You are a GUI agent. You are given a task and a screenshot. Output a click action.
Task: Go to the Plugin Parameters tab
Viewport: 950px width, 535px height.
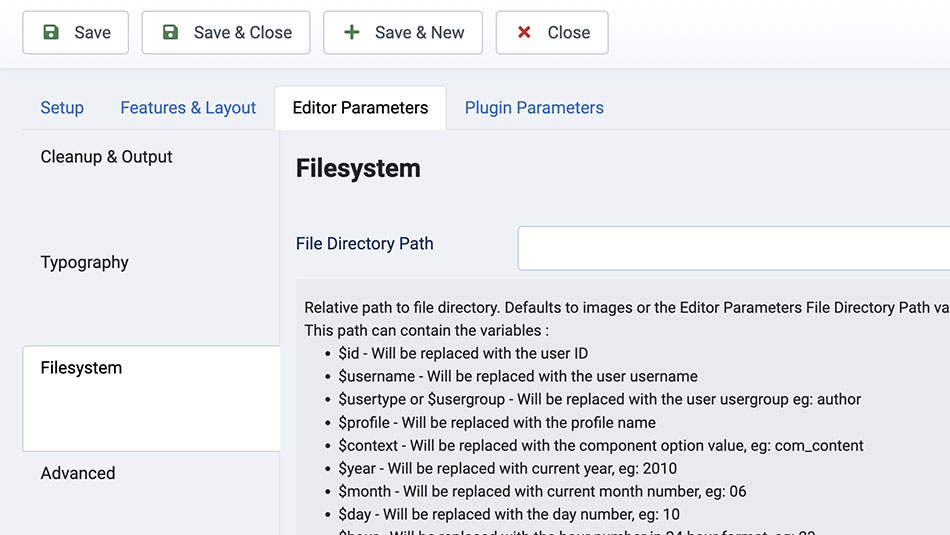(534, 108)
